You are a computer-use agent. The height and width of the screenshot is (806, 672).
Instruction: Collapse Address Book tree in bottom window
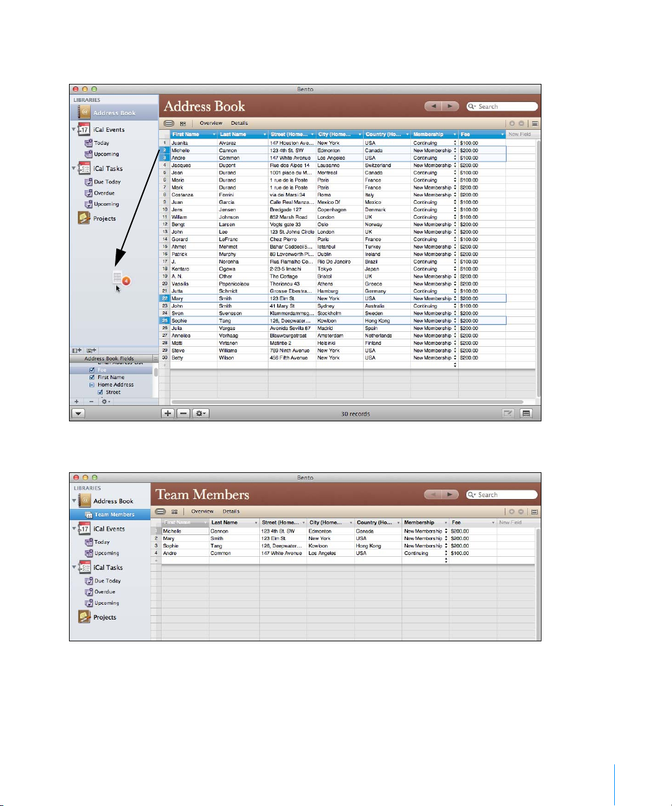(x=74, y=501)
